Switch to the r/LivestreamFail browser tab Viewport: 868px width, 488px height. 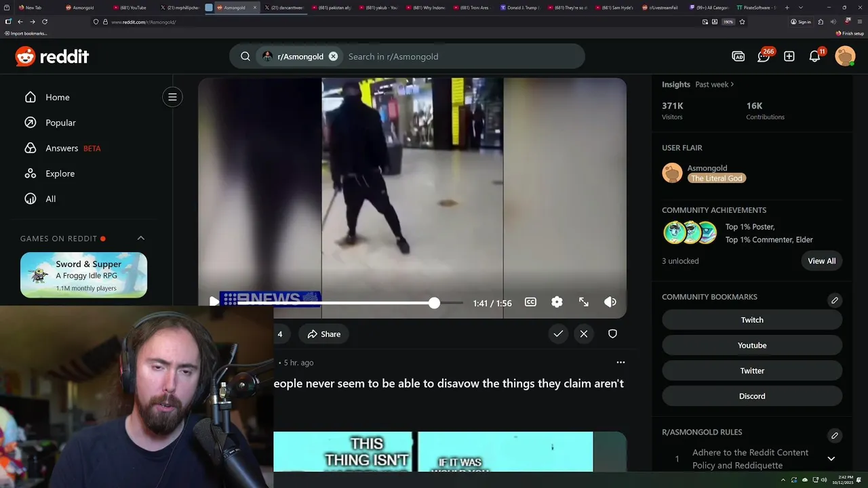[660, 7]
